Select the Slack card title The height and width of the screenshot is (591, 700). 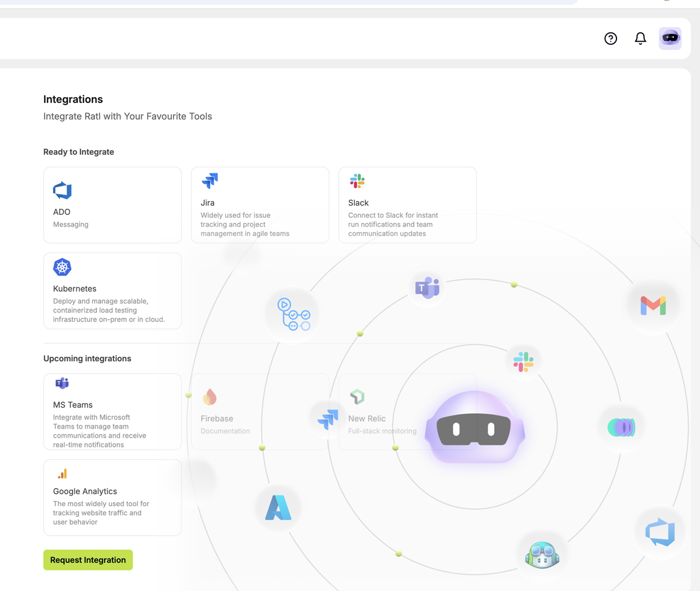point(358,203)
